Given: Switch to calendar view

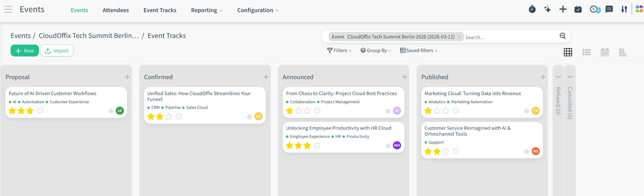Looking at the screenshot, I should (x=605, y=52).
